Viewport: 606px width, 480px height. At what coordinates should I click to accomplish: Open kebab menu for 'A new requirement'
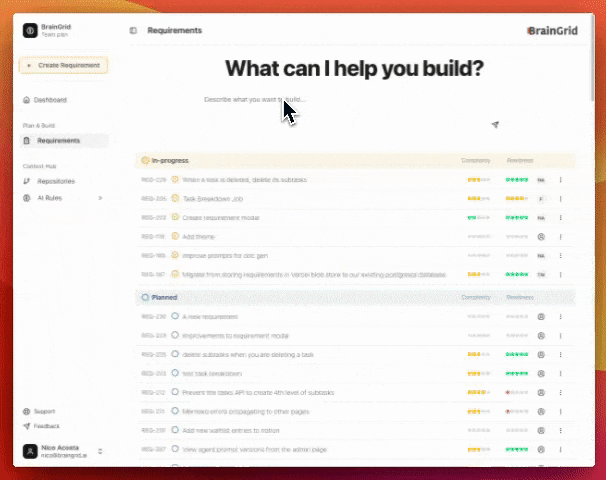click(560, 317)
